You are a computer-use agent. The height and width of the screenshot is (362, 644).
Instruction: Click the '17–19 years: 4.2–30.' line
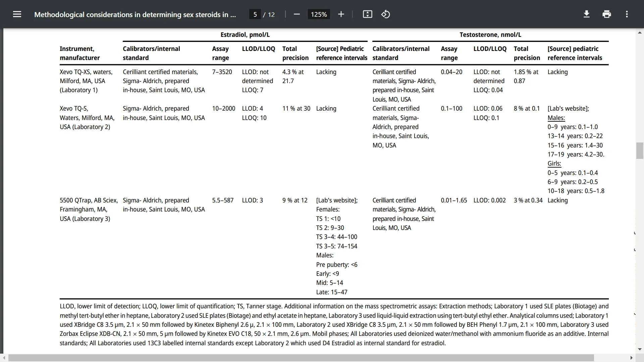(576, 154)
